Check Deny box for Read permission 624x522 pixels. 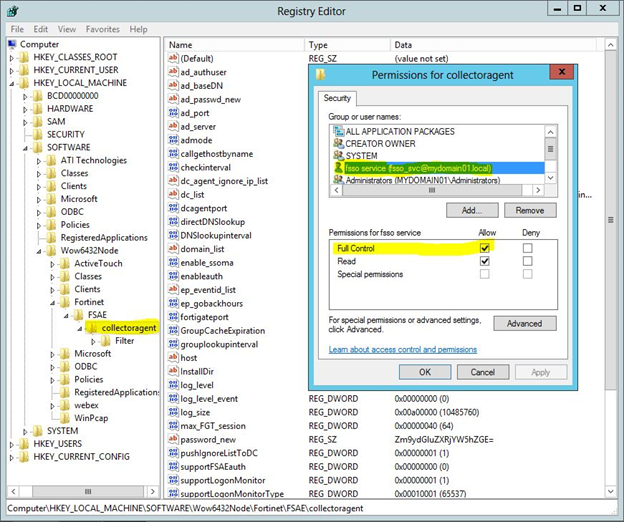[x=527, y=260]
